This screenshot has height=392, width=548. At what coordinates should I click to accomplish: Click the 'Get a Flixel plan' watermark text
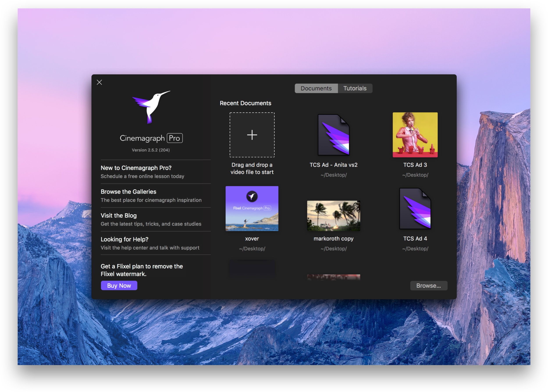142,270
